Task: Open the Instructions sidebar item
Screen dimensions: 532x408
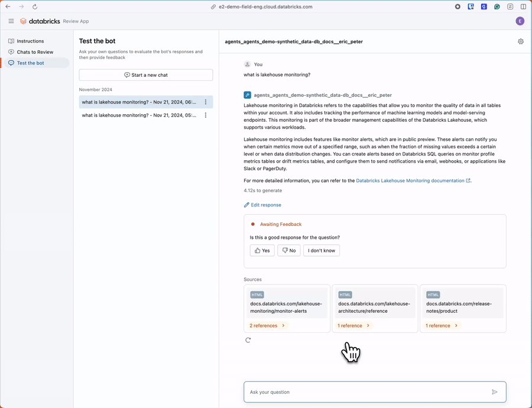Action: coord(30,41)
